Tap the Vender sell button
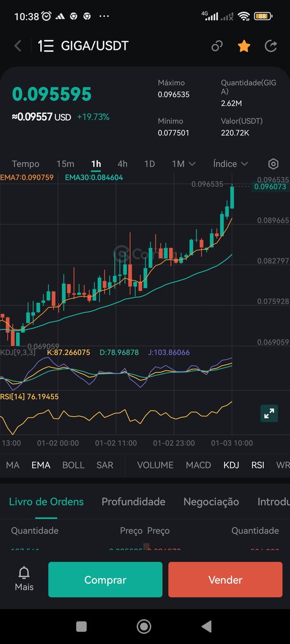The height and width of the screenshot is (644, 290). tap(225, 580)
